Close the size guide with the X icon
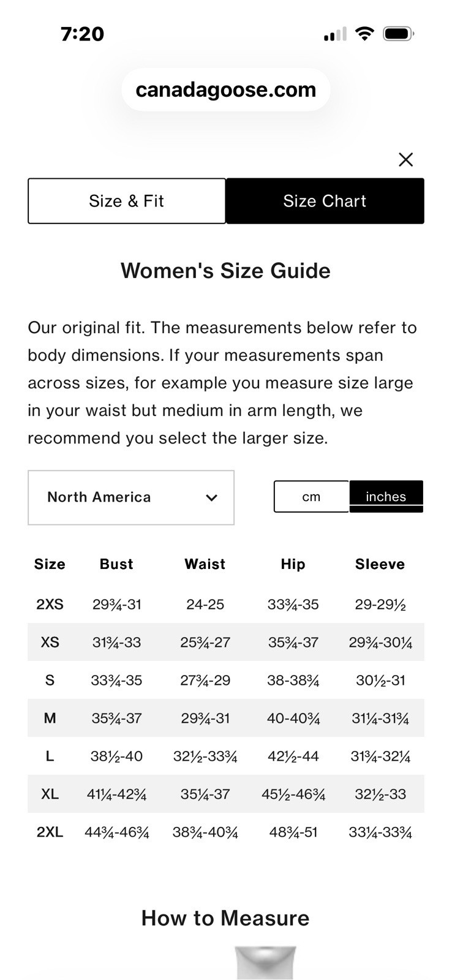Image resolution: width=452 pixels, height=980 pixels. (405, 160)
